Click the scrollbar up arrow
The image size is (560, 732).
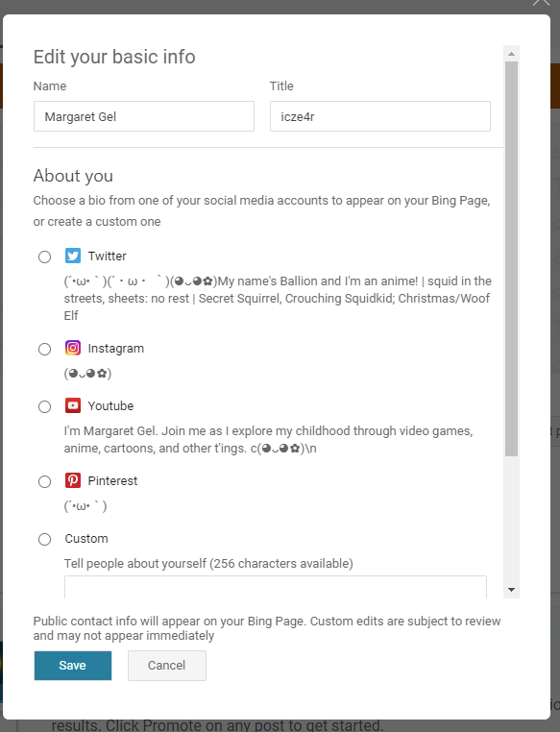click(511, 54)
